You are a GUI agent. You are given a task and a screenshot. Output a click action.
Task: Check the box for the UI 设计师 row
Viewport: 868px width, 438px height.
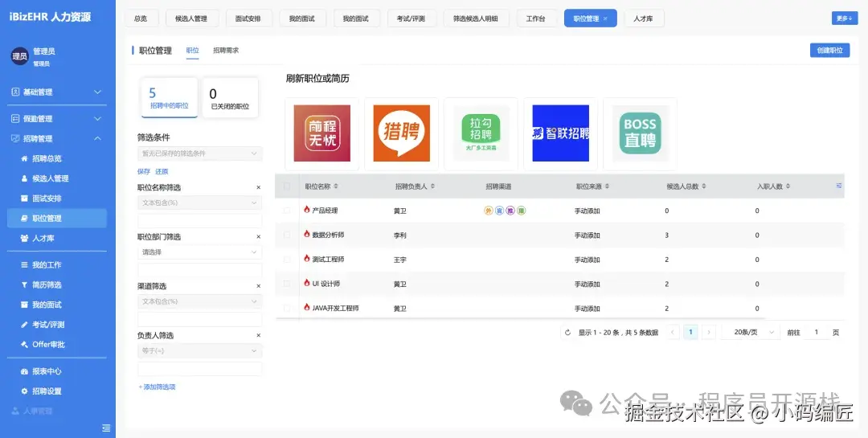coord(287,284)
